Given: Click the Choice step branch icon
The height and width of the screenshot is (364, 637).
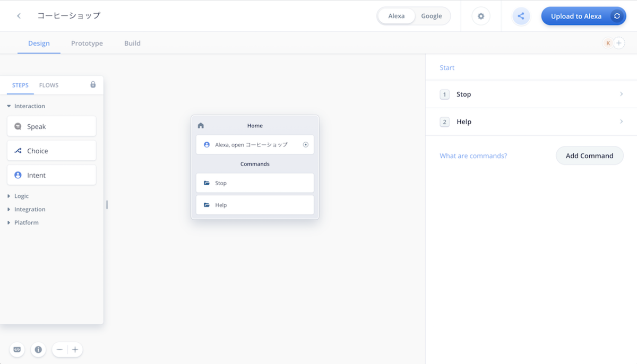Looking at the screenshot, I should 18,151.
